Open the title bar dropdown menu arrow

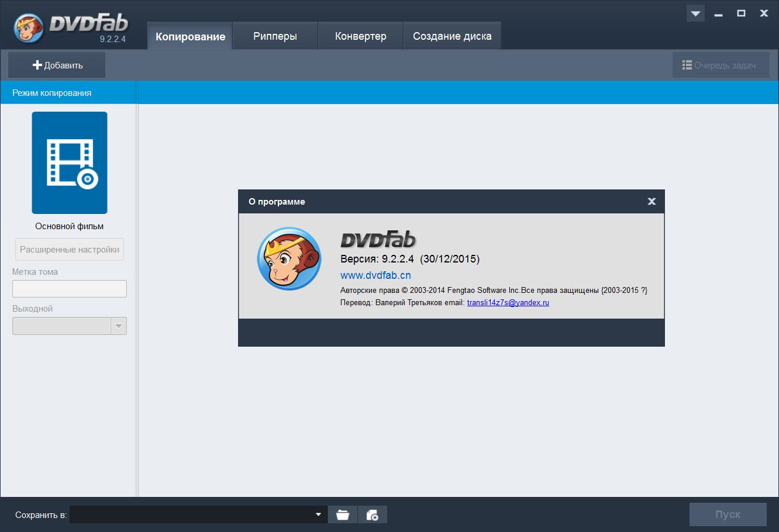695,13
